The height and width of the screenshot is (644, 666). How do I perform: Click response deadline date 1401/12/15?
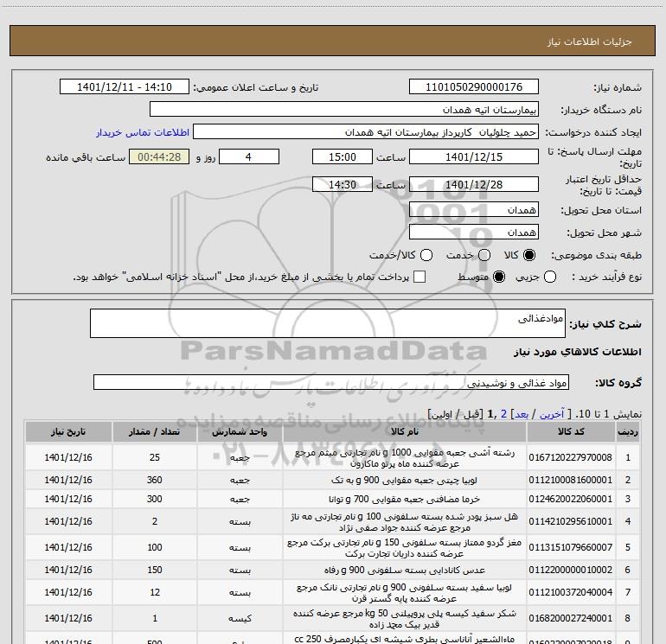point(474,156)
